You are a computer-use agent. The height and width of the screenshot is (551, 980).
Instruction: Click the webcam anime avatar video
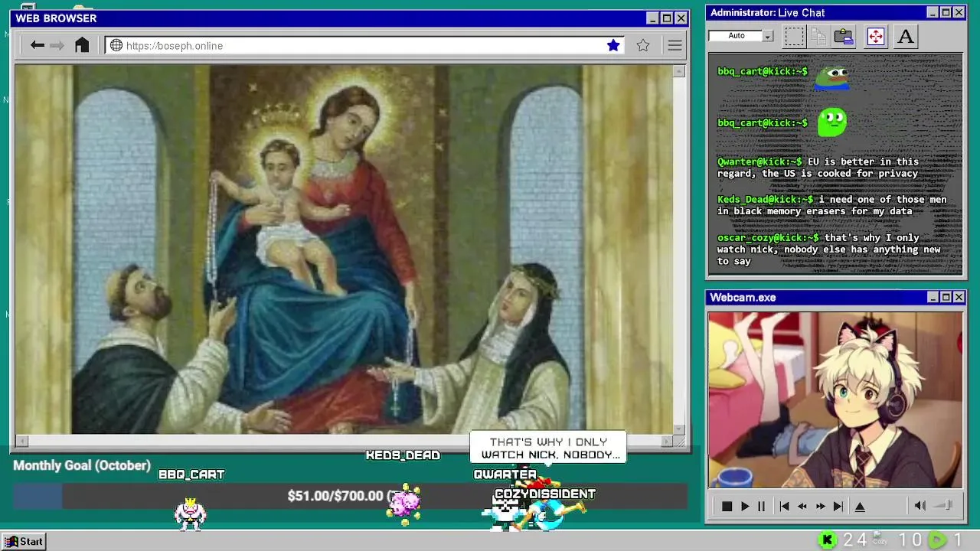tap(835, 399)
